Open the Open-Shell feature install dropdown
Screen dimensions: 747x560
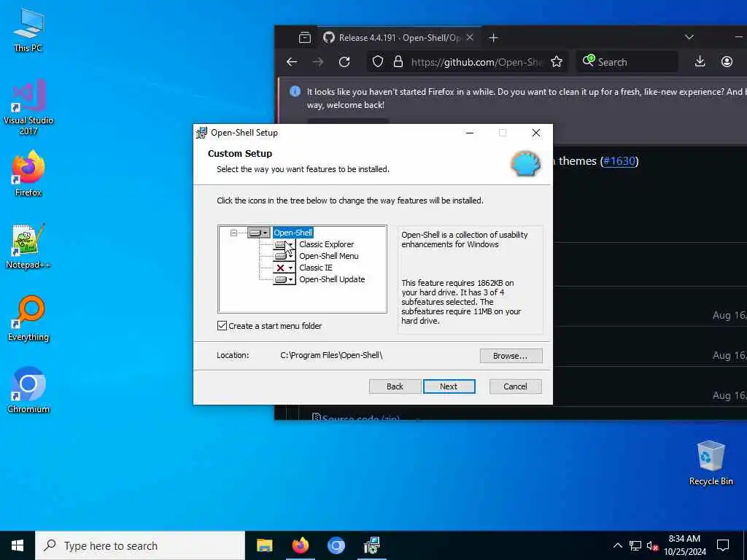click(x=259, y=233)
